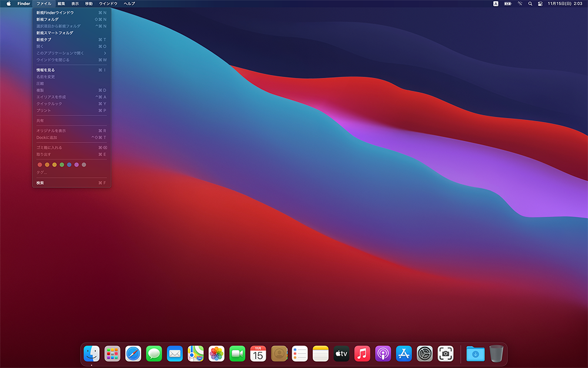Open the Apple menu

coord(9,4)
